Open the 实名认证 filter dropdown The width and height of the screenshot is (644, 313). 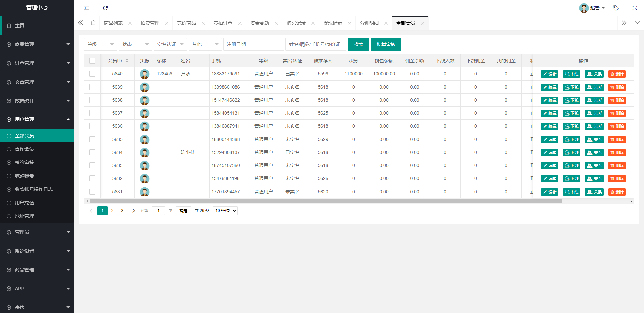pos(170,44)
